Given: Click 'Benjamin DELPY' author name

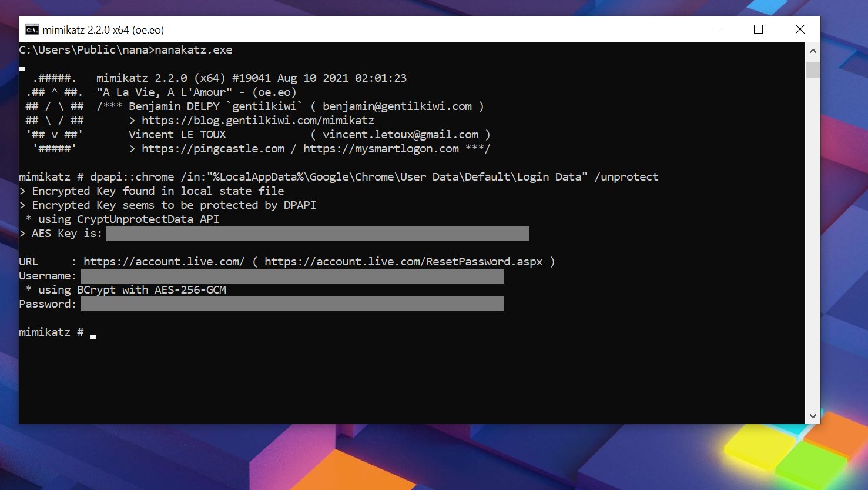Looking at the screenshot, I should (174, 106).
